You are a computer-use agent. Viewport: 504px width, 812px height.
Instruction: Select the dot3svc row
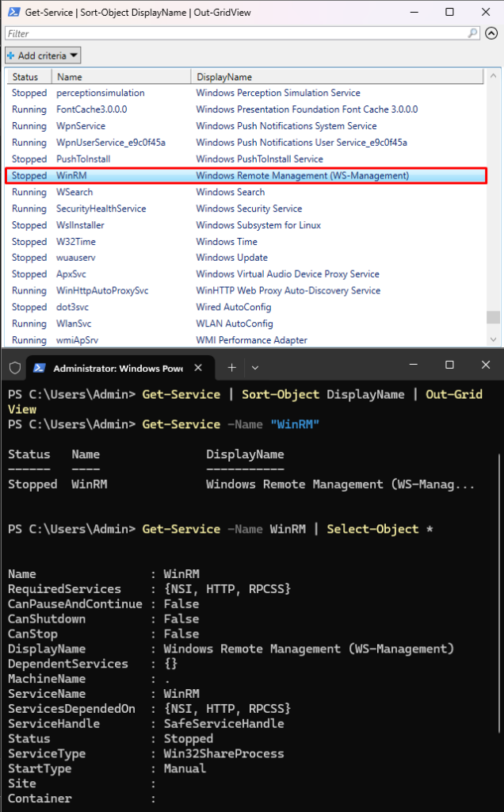click(246, 307)
